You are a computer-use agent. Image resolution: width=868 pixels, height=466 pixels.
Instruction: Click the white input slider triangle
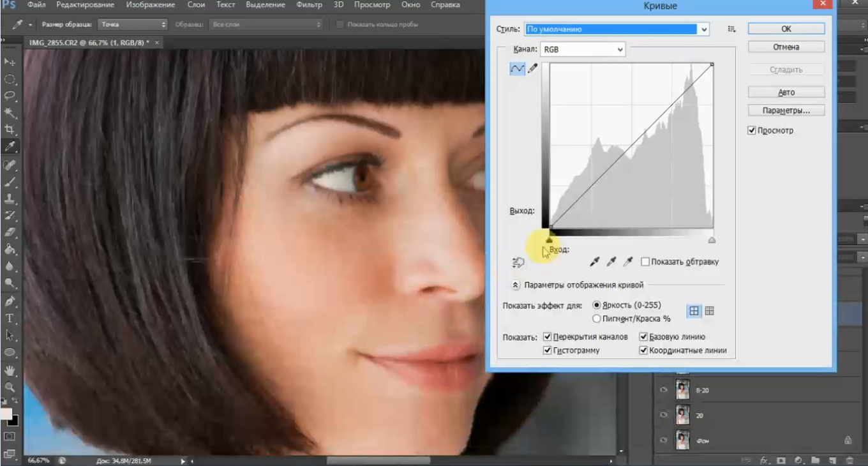(712, 241)
